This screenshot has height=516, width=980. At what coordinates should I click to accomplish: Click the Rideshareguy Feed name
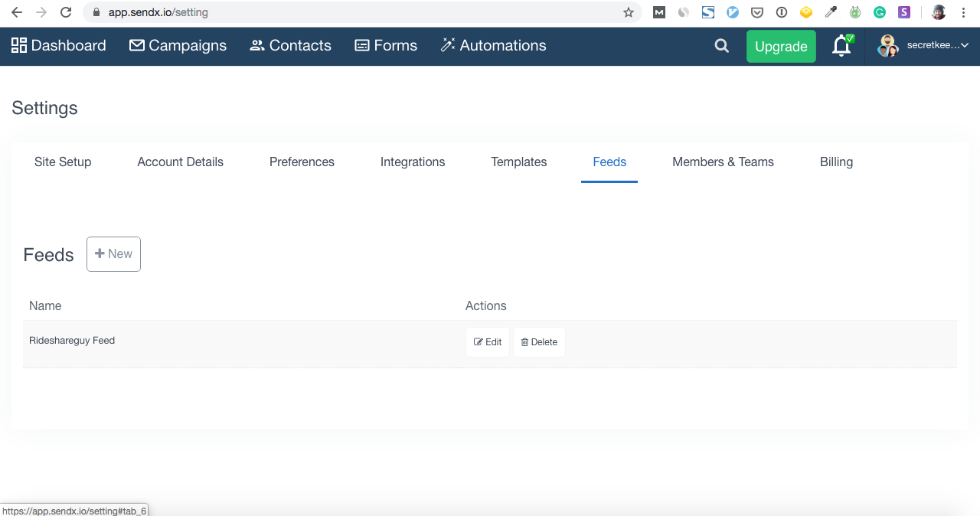(72, 341)
